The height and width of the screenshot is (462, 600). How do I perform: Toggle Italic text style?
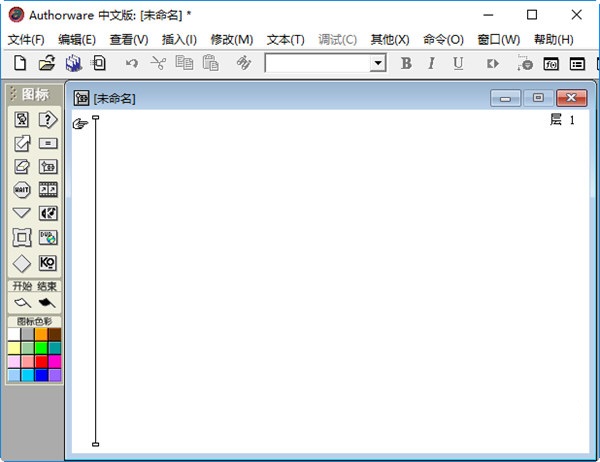tap(432, 63)
